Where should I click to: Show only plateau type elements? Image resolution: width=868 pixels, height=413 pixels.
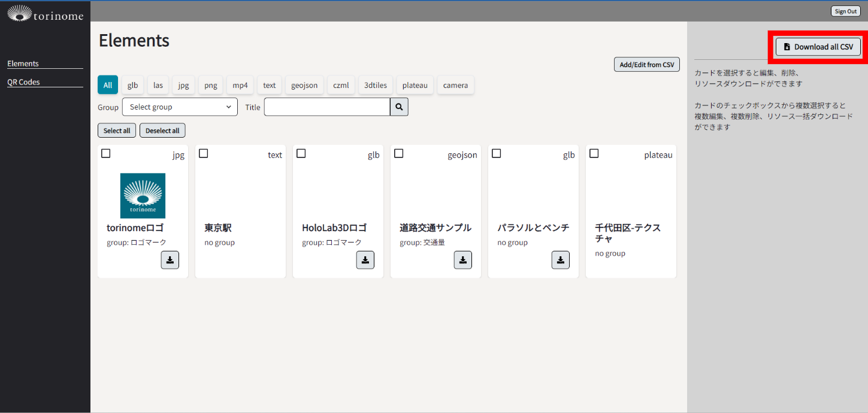(x=415, y=85)
